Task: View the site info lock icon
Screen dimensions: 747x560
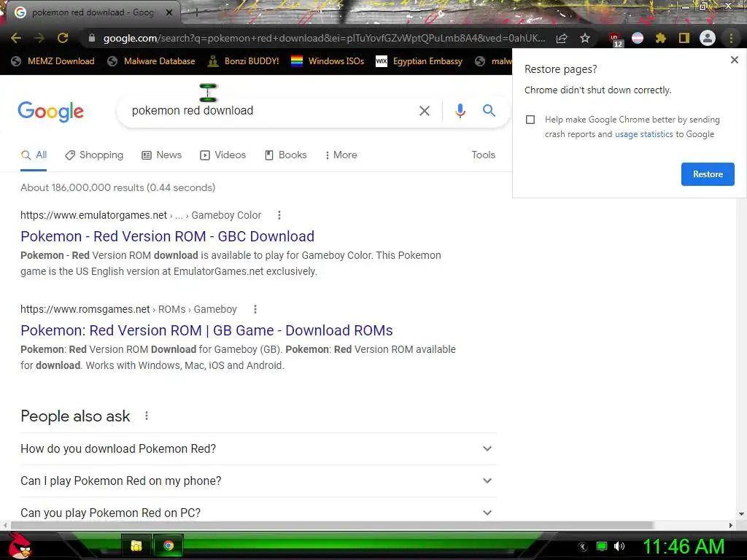Action: (92, 38)
